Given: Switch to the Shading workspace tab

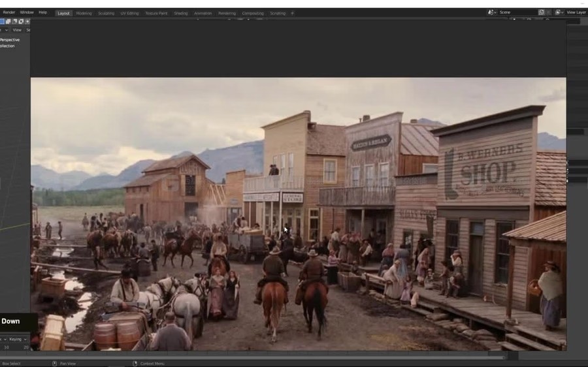Looking at the screenshot, I should (181, 13).
